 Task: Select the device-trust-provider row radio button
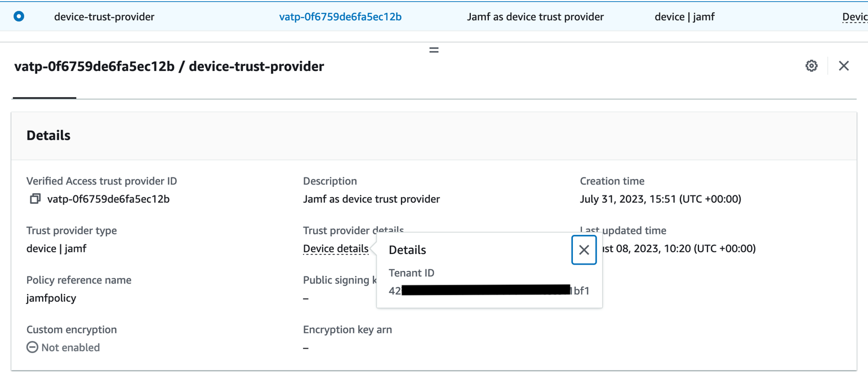[x=19, y=16]
